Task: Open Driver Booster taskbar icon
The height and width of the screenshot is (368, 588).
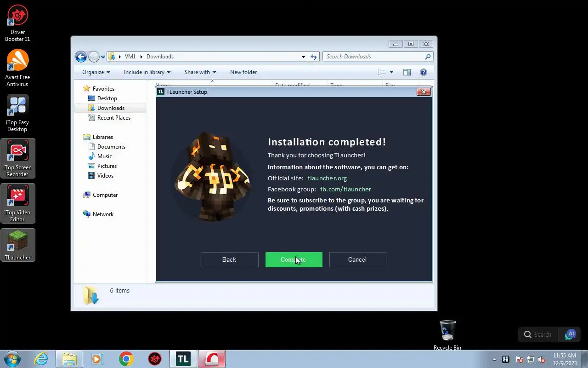Action: tap(155, 359)
